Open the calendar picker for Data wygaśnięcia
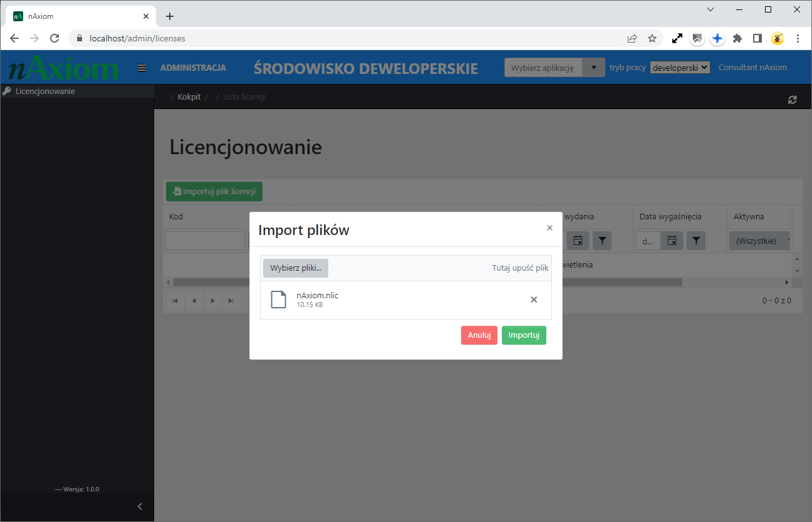Viewport: 812px width, 522px height. 672,240
